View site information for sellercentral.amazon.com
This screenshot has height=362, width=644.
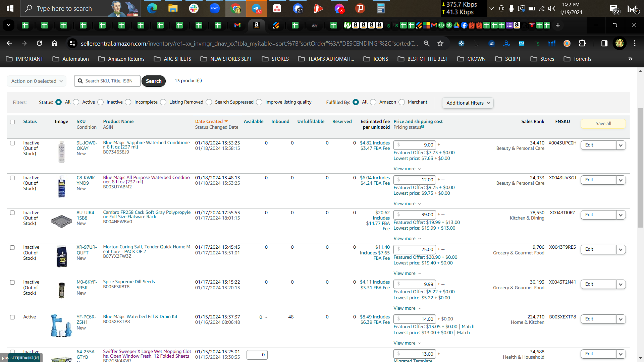(x=72, y=43)
